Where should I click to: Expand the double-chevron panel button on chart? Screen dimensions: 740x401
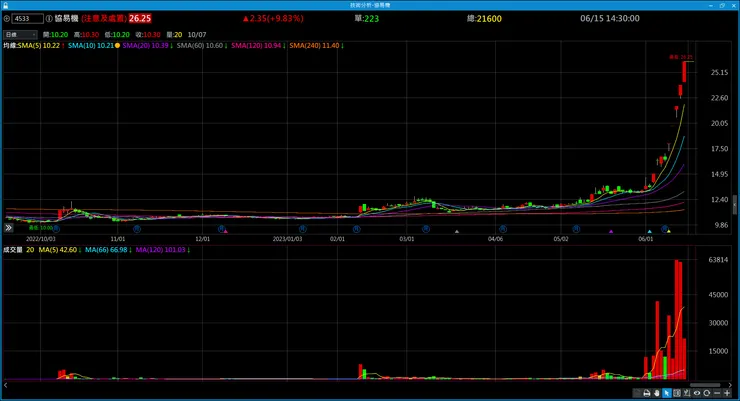pyautogui.click(x=8, y=228)
